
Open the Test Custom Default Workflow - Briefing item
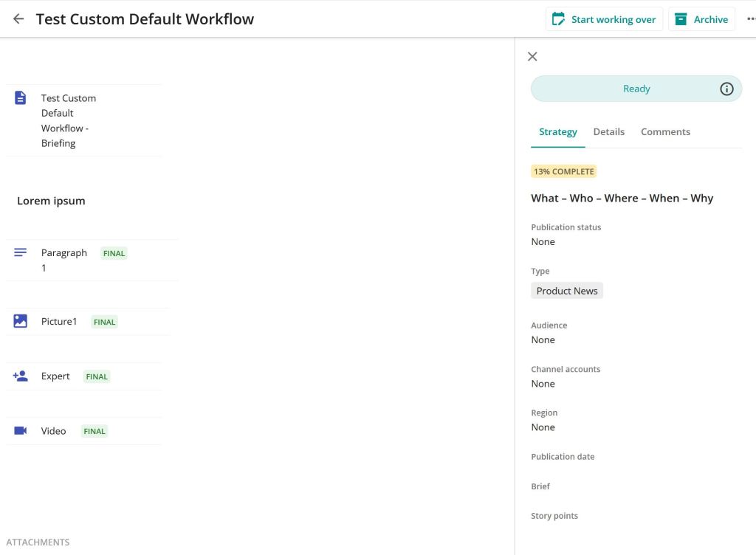(68, 120)
